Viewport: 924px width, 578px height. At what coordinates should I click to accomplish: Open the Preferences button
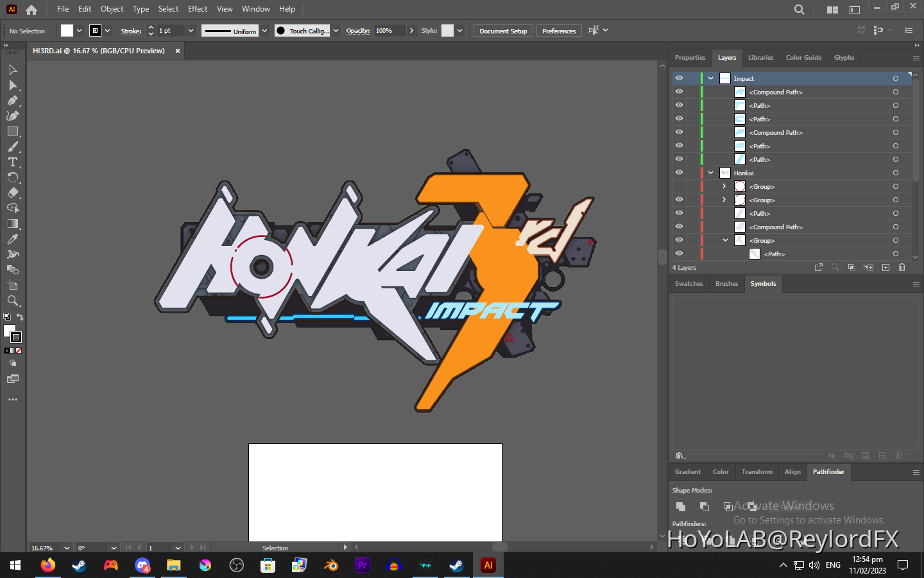[x=558, y=30]
